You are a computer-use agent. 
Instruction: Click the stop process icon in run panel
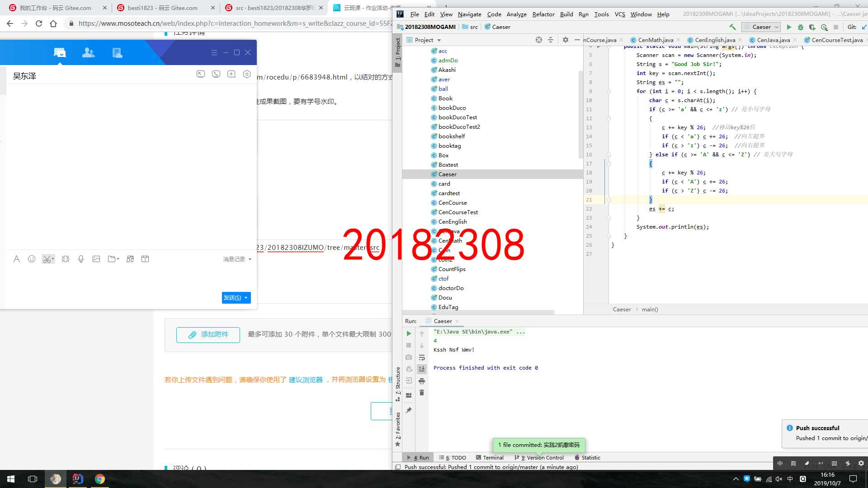pyautogui.click(x=409, y=346)
